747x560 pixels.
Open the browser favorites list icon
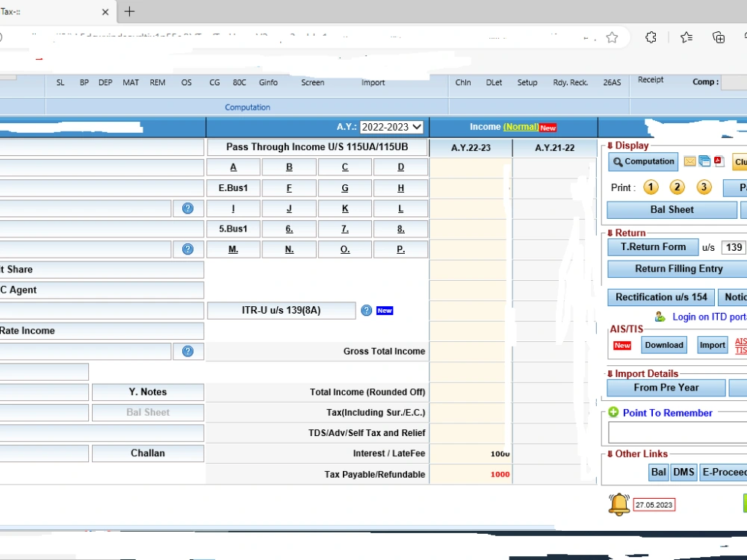pyautogui.click(x=686, y=37)
